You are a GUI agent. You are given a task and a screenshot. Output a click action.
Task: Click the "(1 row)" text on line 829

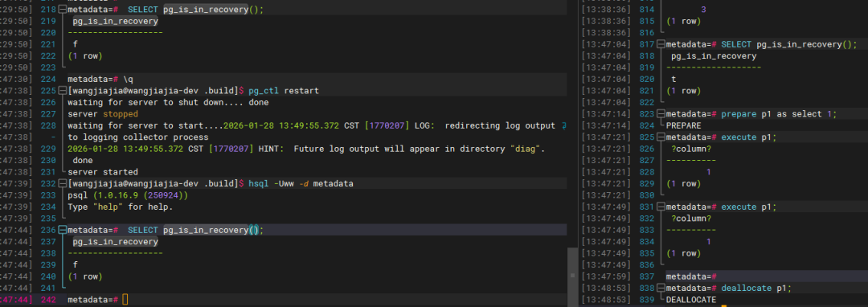pyautogui.click(x=684, y=184)
